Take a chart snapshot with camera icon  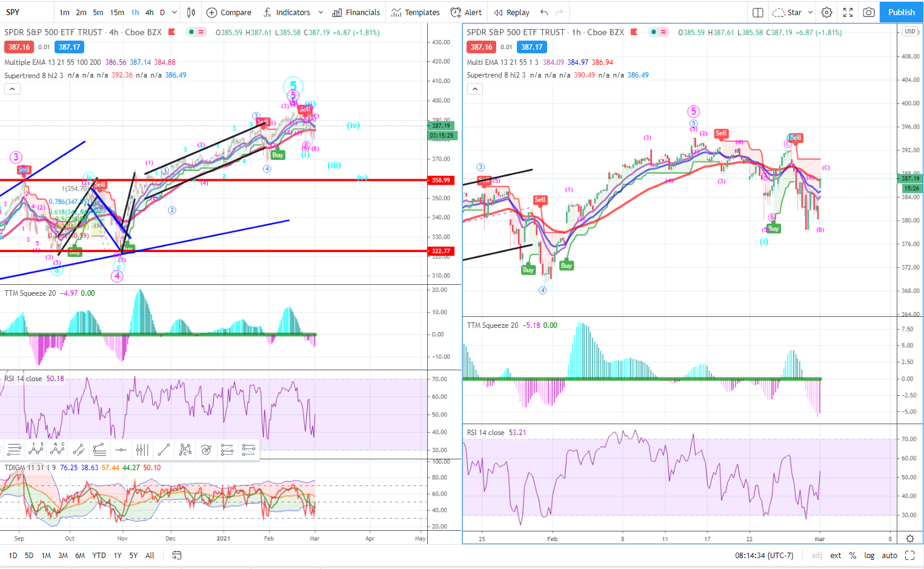click(x=868, y=12)
